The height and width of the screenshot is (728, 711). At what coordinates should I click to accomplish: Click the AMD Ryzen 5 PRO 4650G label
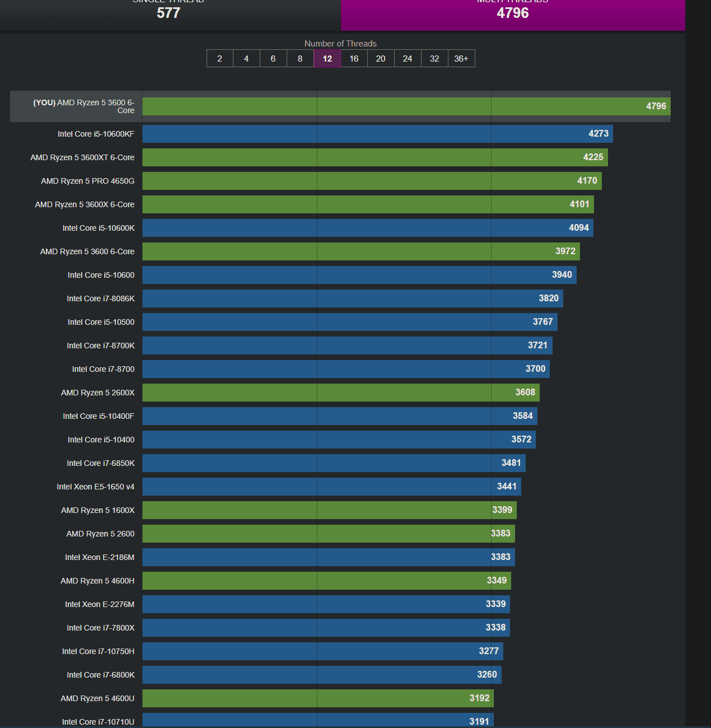pyautogui.click(x=87, y=181)
